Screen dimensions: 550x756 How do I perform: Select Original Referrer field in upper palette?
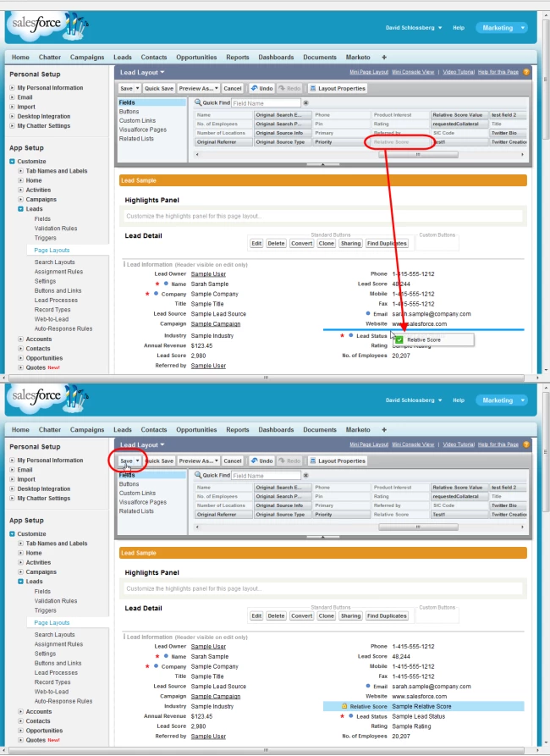(x=223, y=142)
